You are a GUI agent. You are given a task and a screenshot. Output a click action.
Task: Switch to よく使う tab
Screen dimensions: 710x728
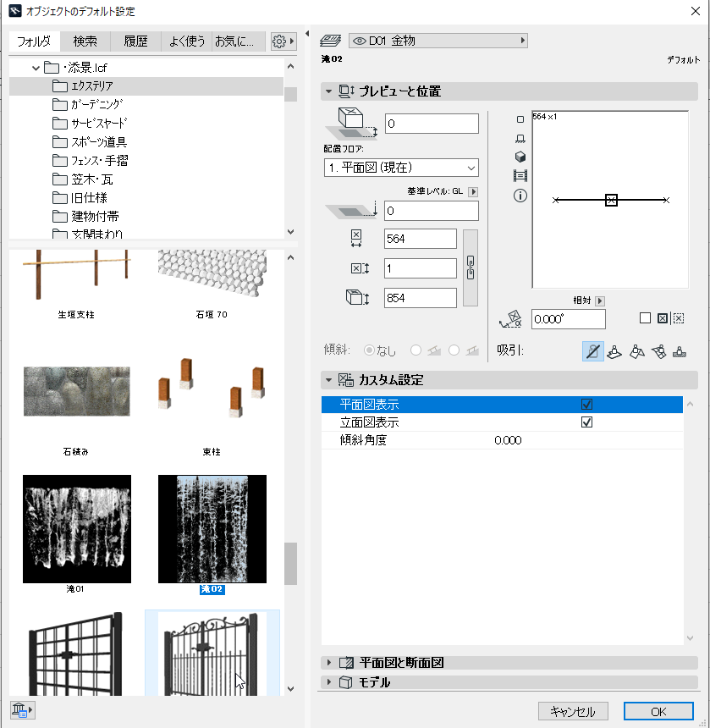tap(186, 41)
